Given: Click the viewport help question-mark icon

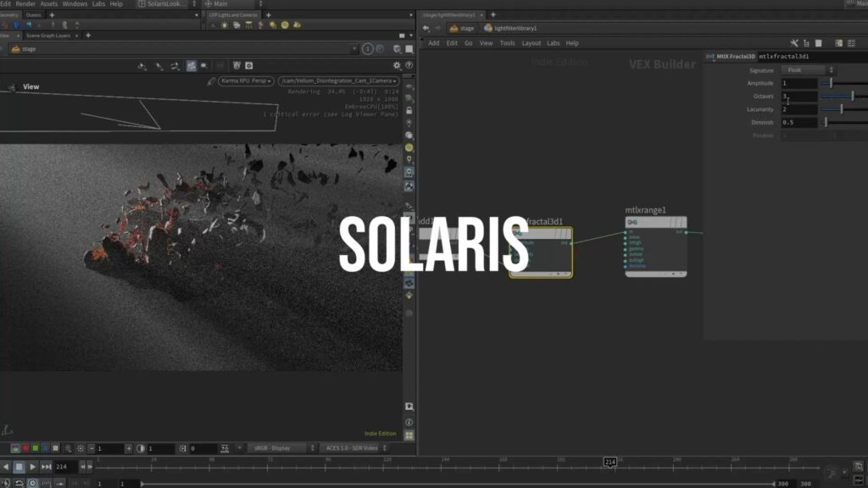Looking at the screenshot, I should (x=409, y=65).
